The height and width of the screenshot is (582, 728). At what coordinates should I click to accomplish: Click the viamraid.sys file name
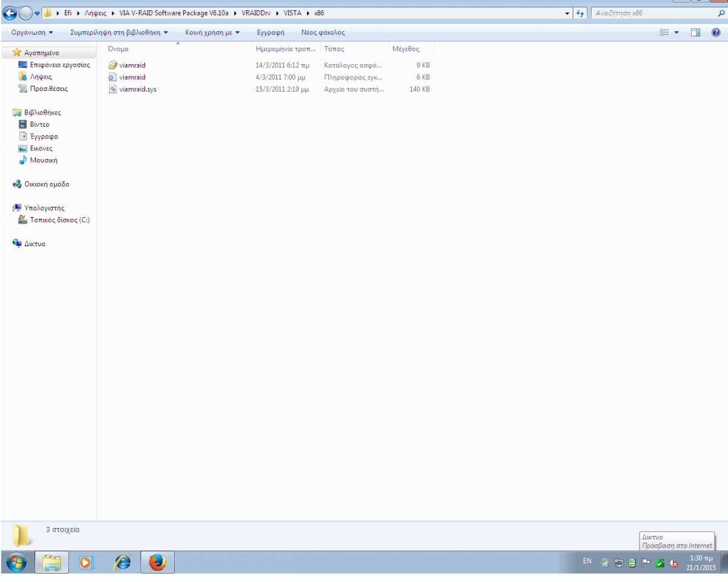pos(138,89)
